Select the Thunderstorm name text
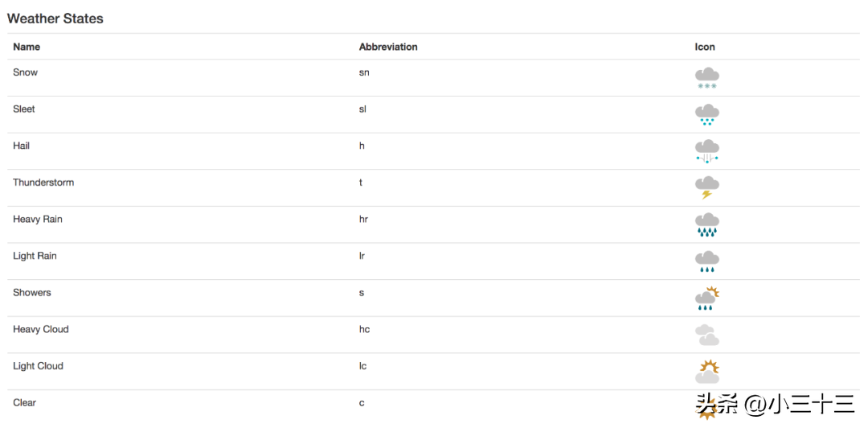The height and width of the screenshot is (428, 868). pos(43,183)
